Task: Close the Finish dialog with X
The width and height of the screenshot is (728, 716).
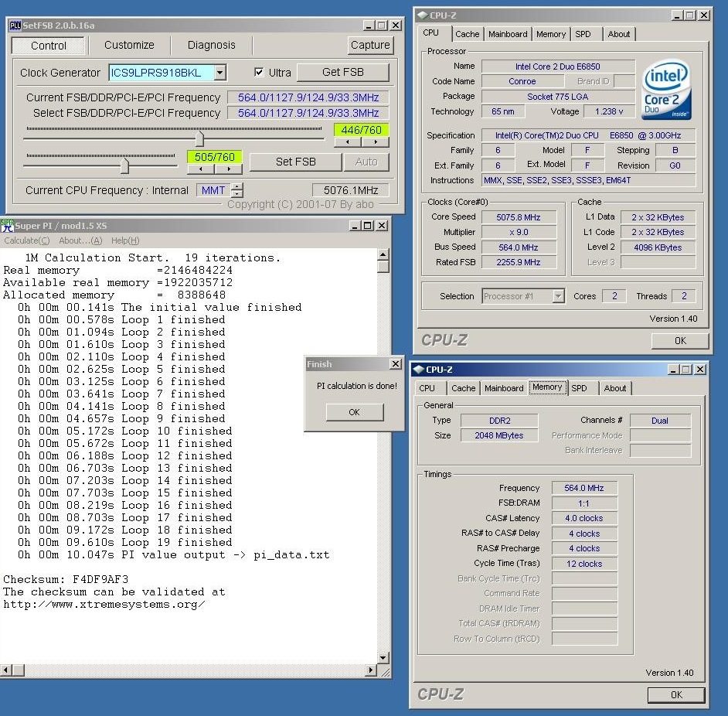Action: (395, 364)
